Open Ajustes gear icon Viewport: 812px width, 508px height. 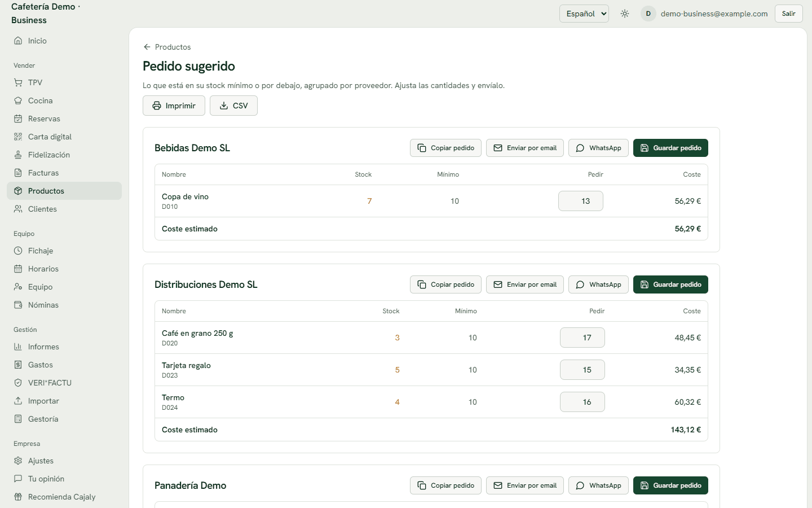[x=18, y=461]
